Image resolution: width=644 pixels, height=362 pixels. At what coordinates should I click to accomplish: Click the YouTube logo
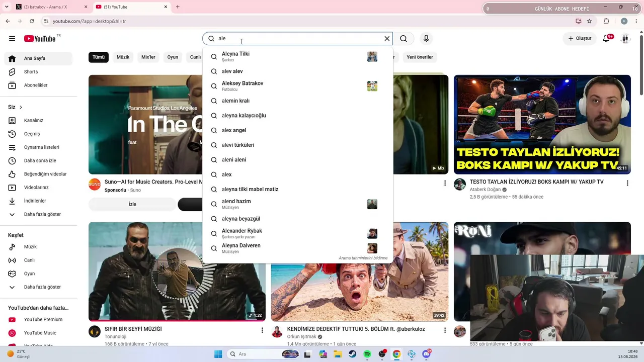40,39
